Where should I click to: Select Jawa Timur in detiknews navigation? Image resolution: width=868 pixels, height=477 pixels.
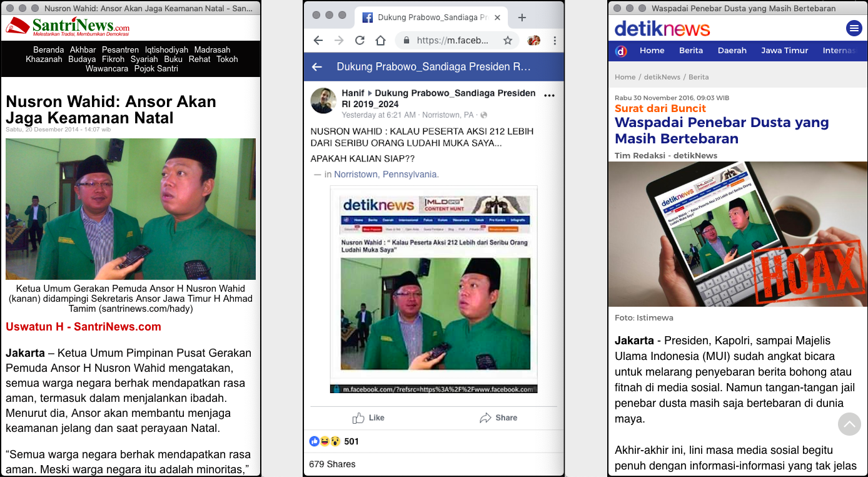coord(784,51)
